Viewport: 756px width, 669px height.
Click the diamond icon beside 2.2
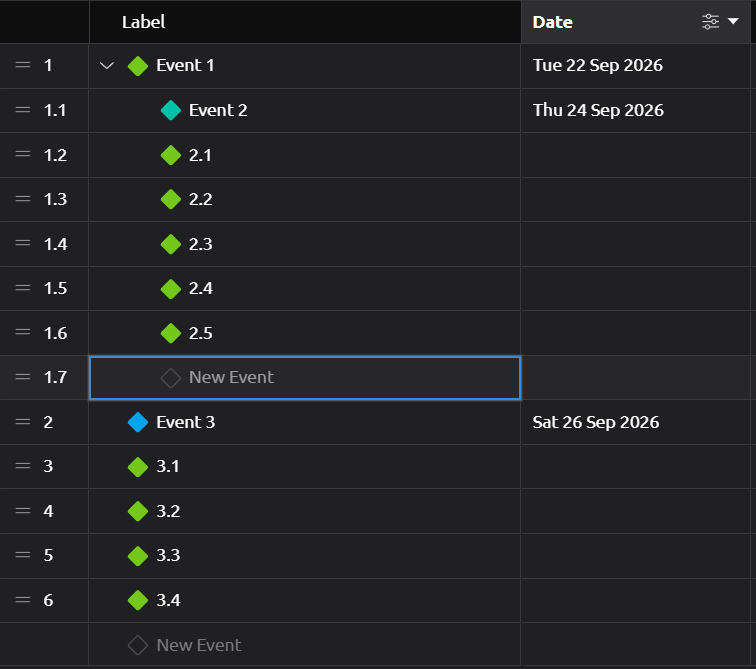click(171, 200)
